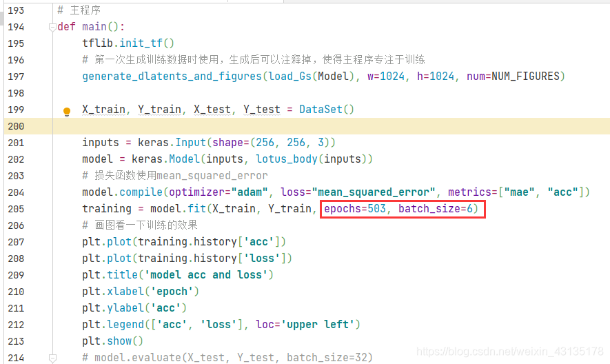Click the "adam" optimizer string

[250, 192]
